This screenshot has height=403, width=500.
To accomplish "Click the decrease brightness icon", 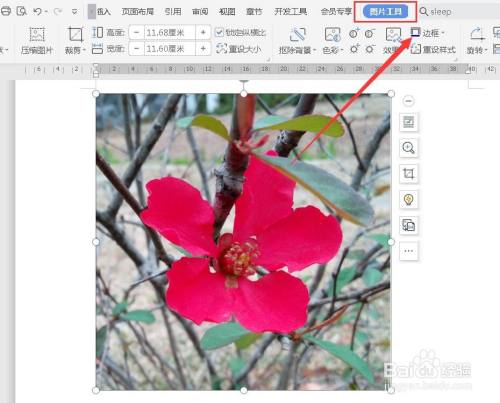I will pos(369,49).
